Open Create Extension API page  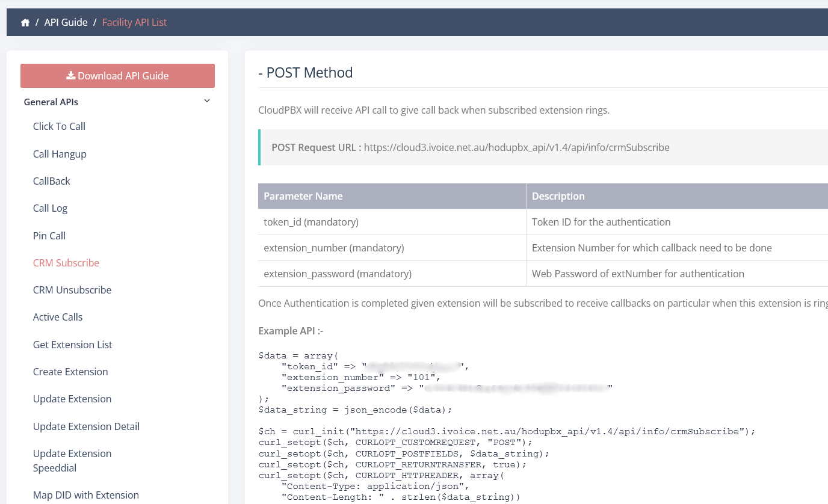point(70,372)
